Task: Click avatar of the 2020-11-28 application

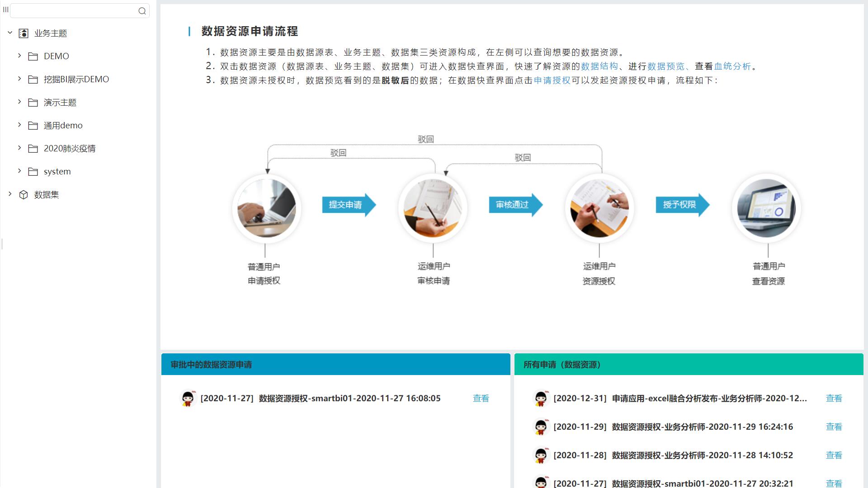Action: 541,455
